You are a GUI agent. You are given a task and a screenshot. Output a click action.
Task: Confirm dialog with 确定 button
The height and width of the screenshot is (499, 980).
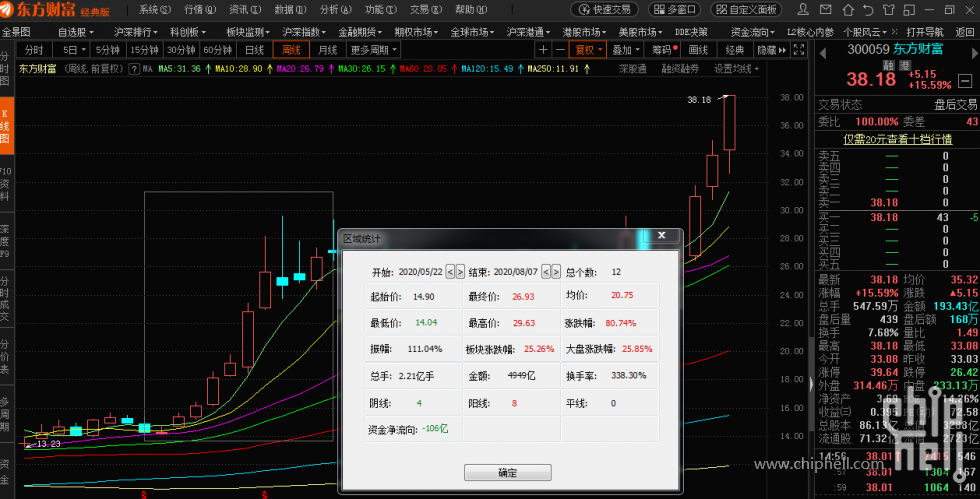(x=508, y=473)
